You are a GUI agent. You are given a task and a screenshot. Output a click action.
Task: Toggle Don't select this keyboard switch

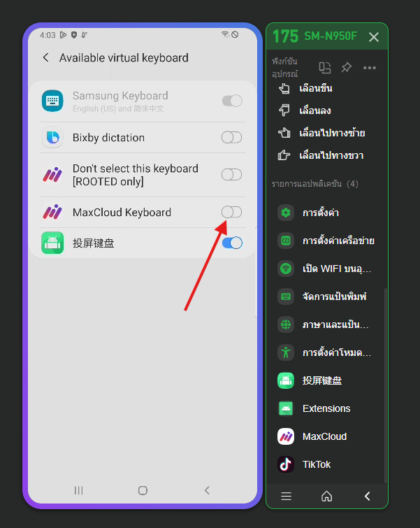click(231, 174)
